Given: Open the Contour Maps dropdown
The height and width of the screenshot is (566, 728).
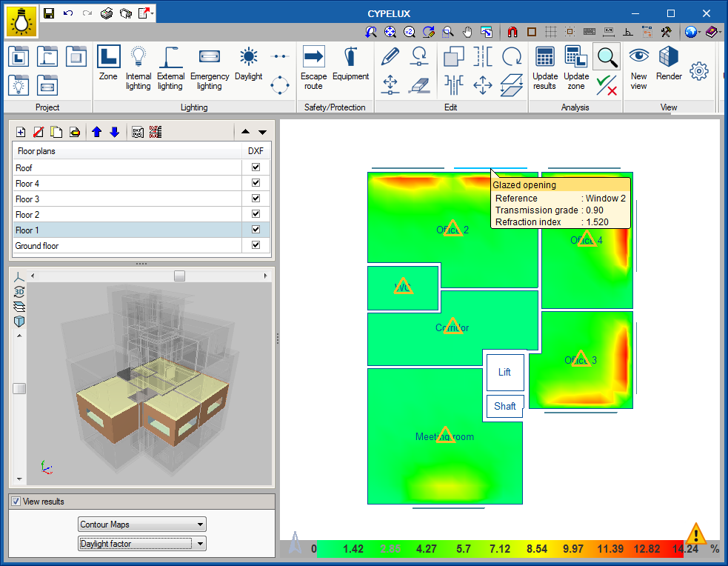Looking at the screenshot, I should pyautogui.click(x=142, y=525).
